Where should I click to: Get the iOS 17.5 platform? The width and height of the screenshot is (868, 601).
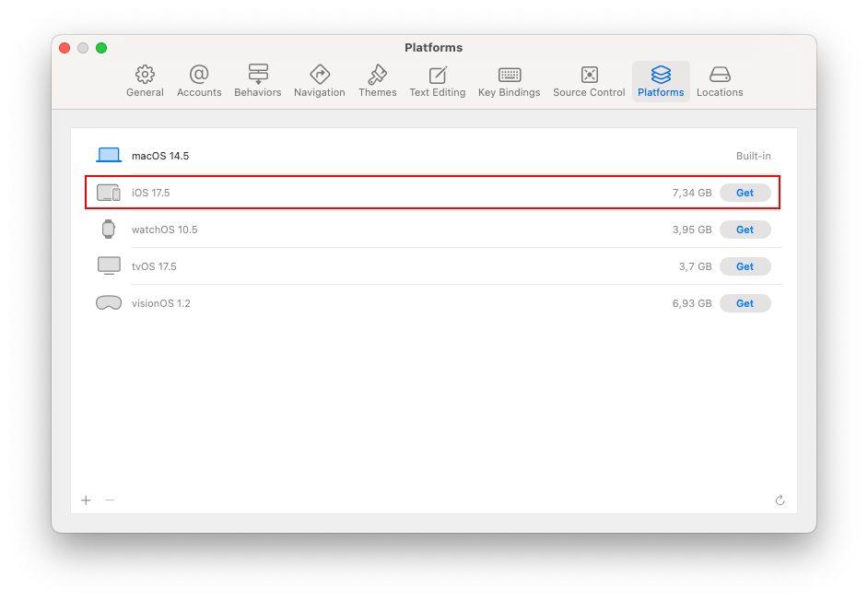tap(745, 193)
